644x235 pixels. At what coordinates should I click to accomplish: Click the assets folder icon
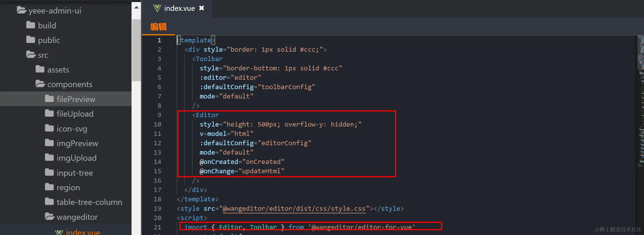click(x=40, y=69)
